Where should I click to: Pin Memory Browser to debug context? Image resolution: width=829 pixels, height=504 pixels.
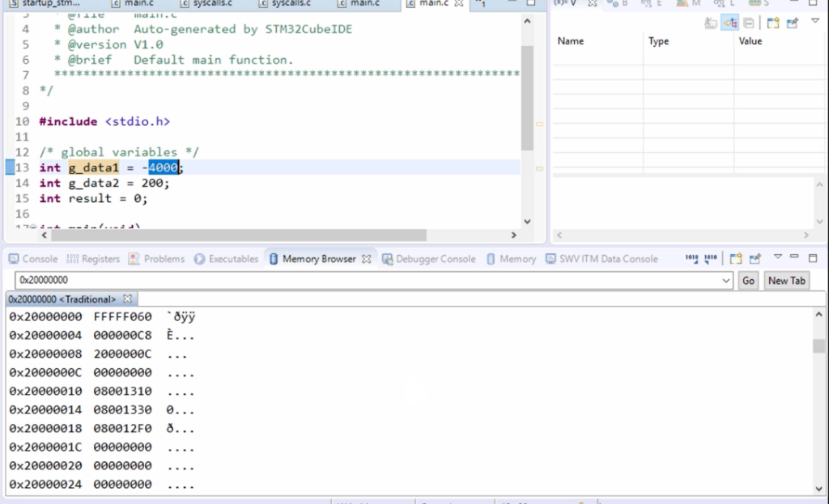click(755, 258)
